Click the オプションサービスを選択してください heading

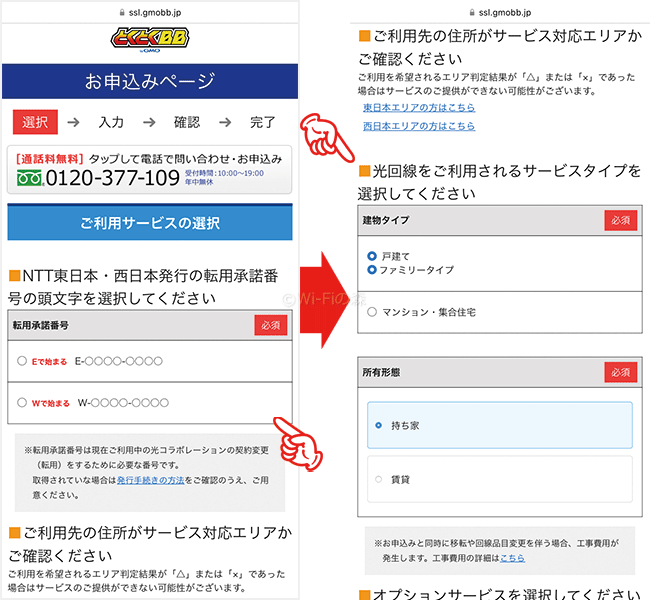click(x=500, y=593)
